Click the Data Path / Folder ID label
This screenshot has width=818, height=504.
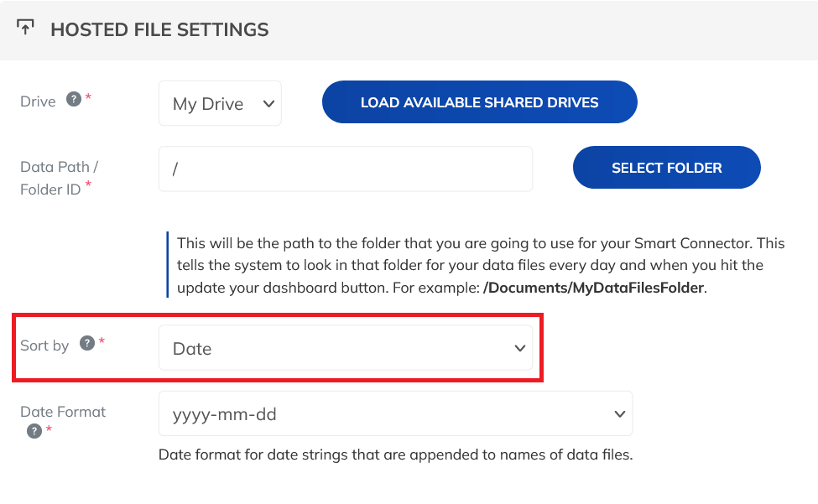(59, 179)
